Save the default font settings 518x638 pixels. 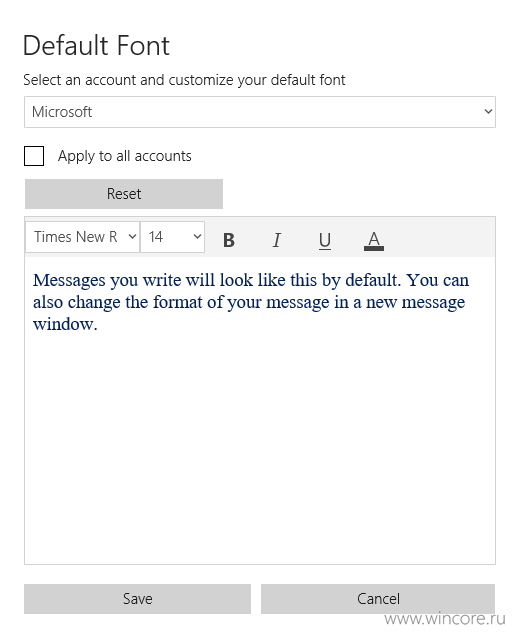pyautogui.click(x=138, y=599)
